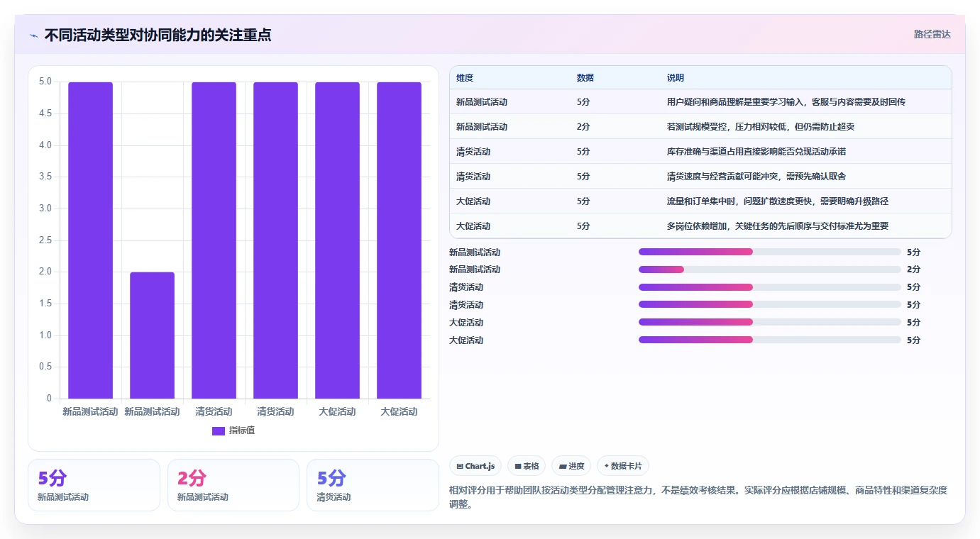Click the footnote starting with 相对评分用于帮助团队
The height and width of the screenshot is (539, 980).
(698, 497)
